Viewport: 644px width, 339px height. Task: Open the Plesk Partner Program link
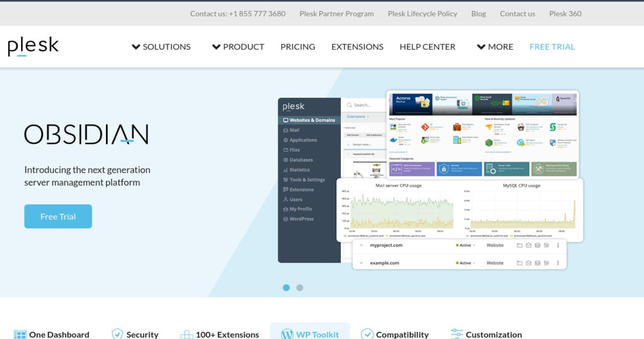pos(337,14)
